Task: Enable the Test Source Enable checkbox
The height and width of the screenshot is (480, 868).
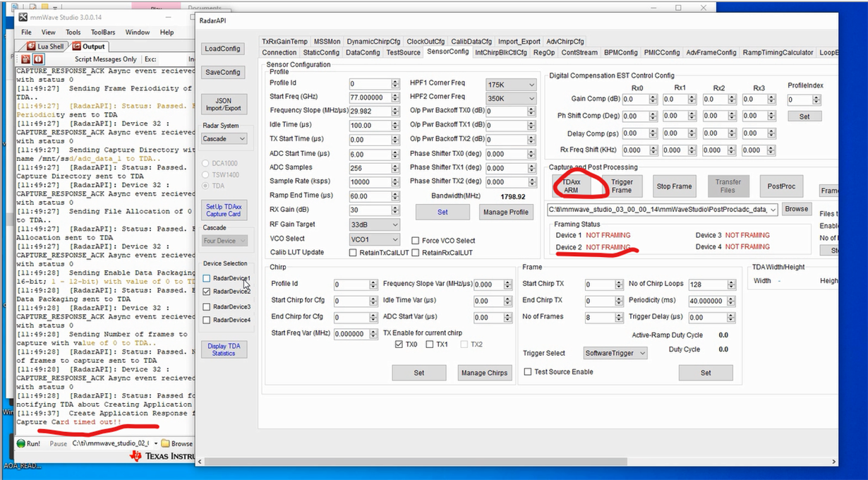Action: (528, 372)
